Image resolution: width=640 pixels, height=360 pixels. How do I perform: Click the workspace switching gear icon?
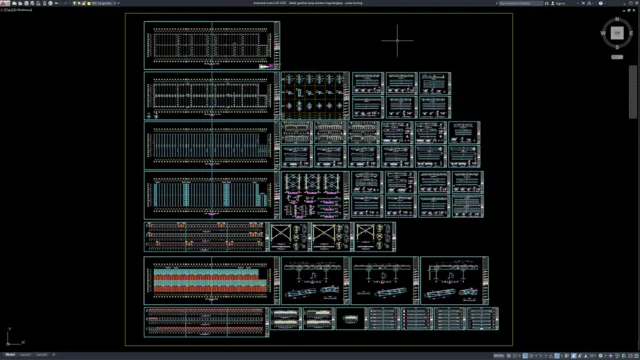click(600, 356)
